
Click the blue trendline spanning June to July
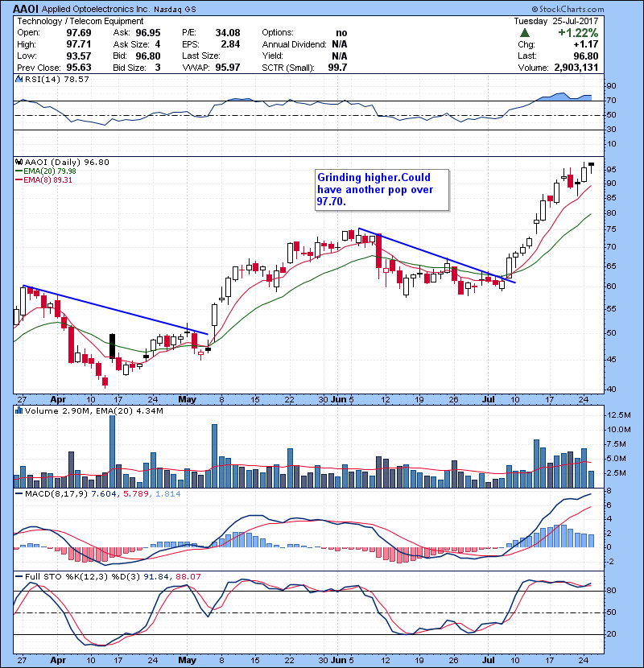[437, 256]
